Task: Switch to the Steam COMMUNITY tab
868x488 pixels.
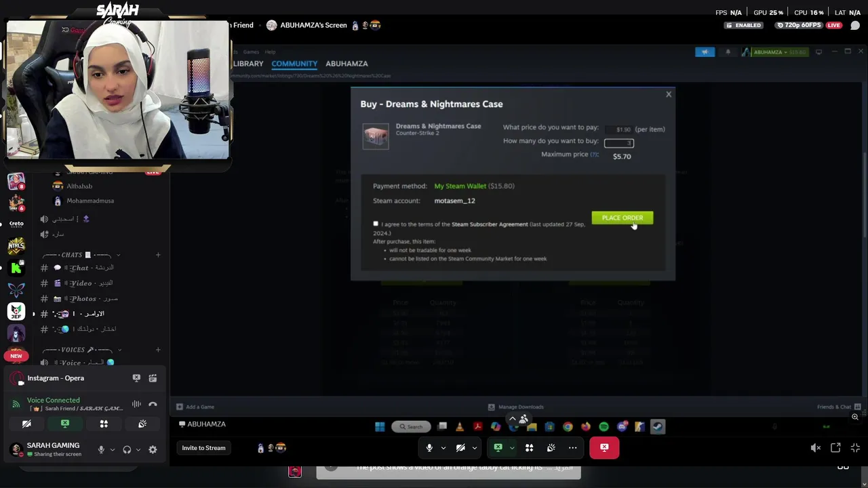Action: (294, 64)
